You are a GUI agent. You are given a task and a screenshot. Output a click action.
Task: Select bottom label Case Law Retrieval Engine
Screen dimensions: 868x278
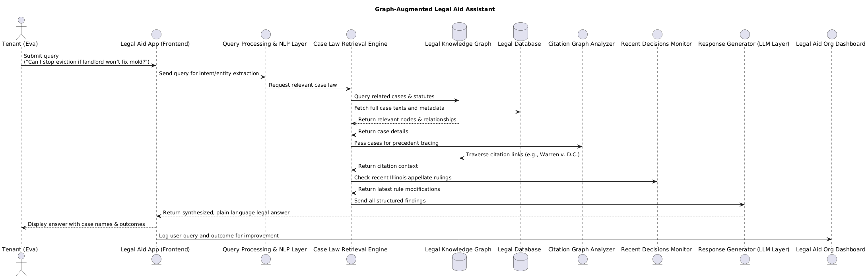point(350,249)
